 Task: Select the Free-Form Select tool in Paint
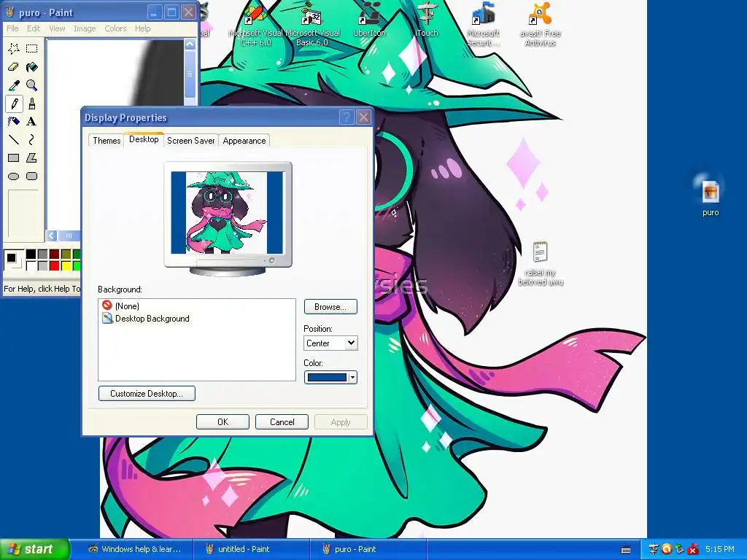click(x=14, y=49)
